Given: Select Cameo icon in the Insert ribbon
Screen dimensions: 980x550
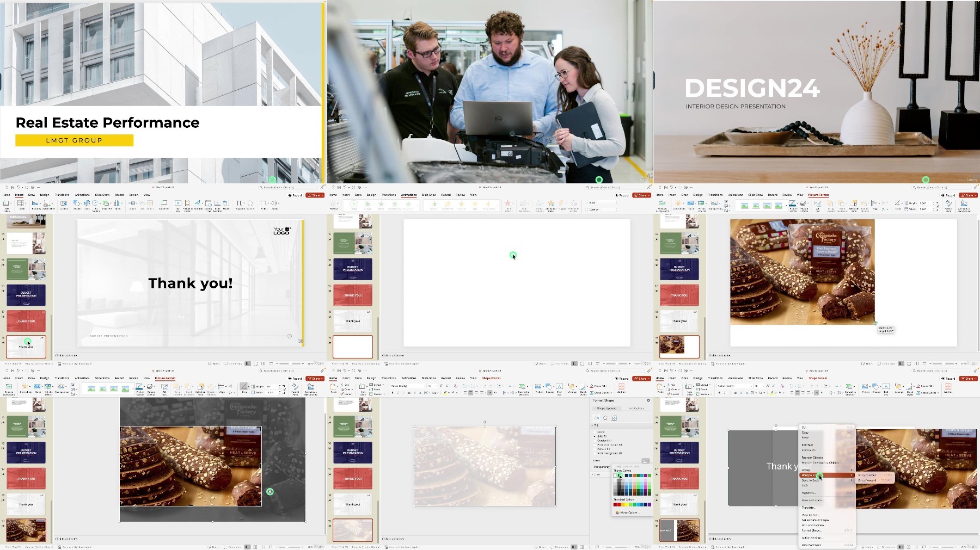Looking at the screenshot, I should tap(64, 205).
